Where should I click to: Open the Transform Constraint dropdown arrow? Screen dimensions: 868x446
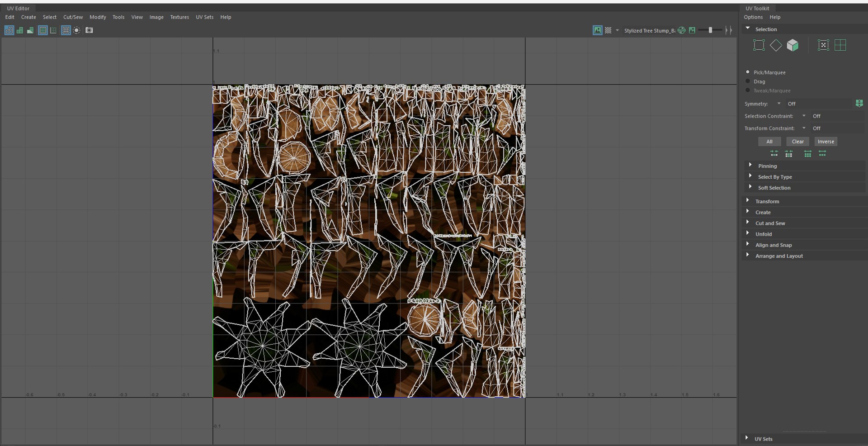coord(804,128)
